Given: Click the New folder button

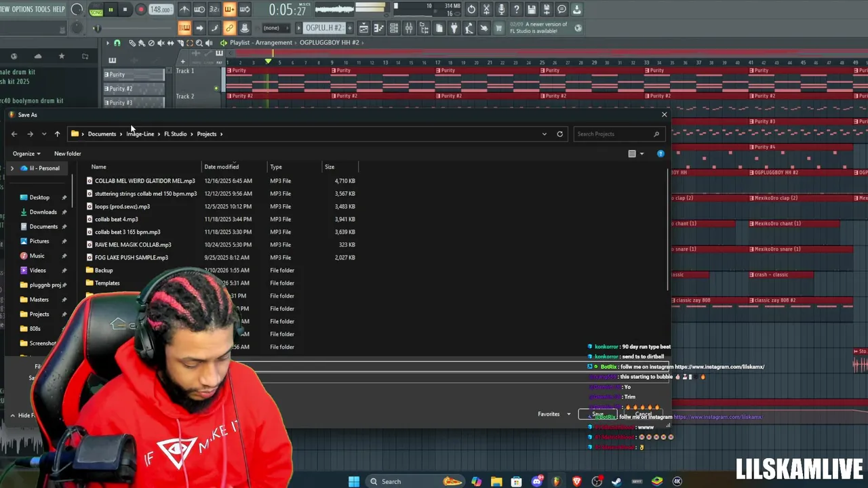Looking at the screenshot, I should (x=67, y=154).
